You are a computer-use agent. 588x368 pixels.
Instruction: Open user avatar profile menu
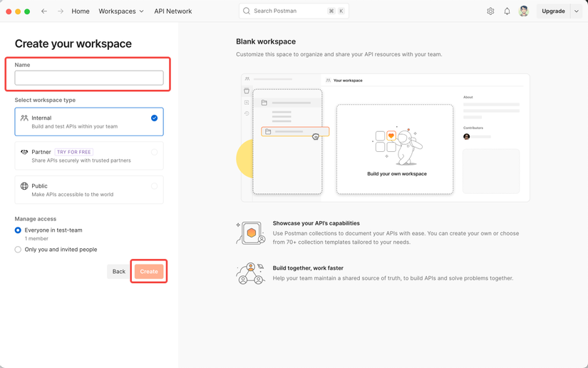click(524, 11)
